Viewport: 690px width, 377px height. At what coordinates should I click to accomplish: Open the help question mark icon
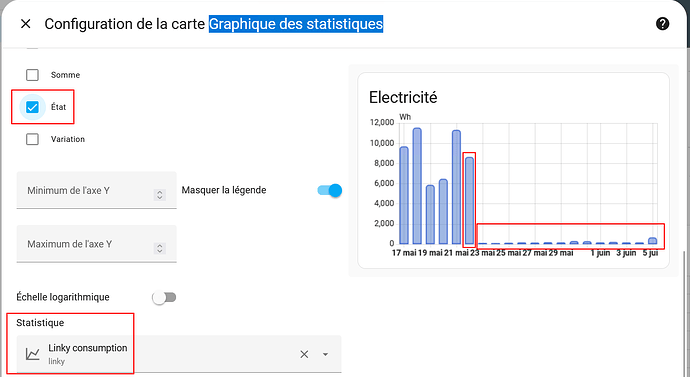(662, 24)
